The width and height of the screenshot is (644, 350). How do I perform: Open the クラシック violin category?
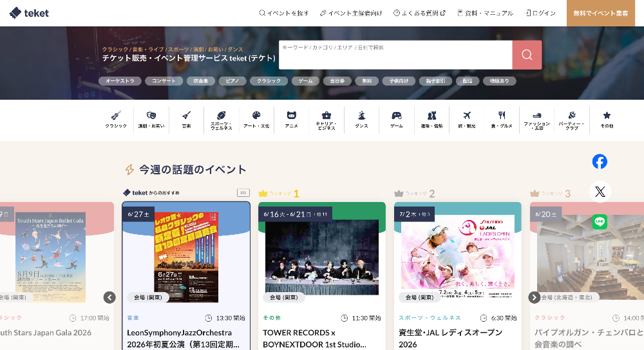tap(116, 120)
